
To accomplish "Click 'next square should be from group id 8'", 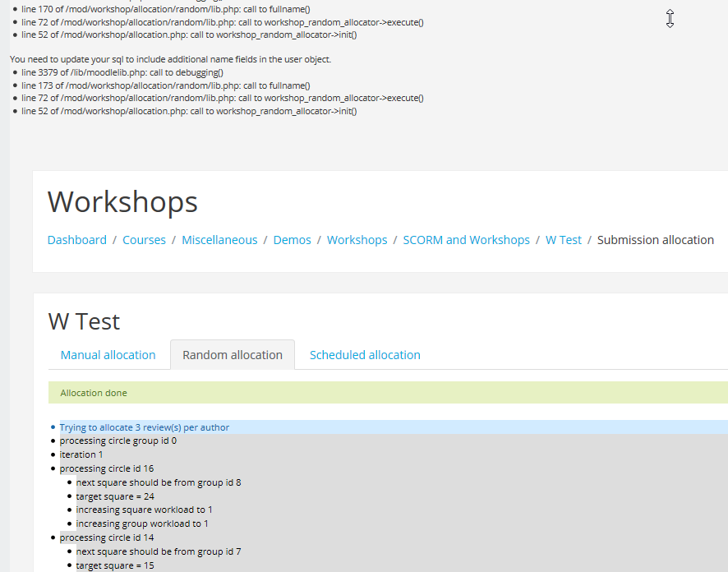I will click(x=159, y=482).
